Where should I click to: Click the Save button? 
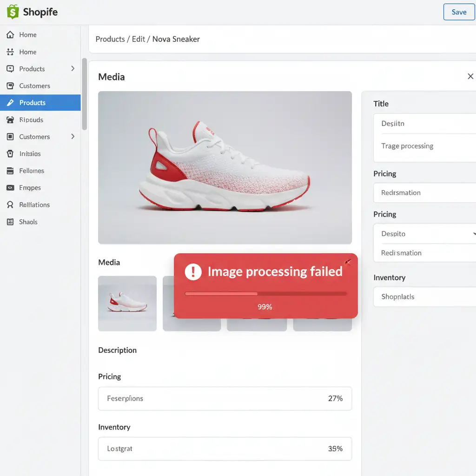[458, 12]
